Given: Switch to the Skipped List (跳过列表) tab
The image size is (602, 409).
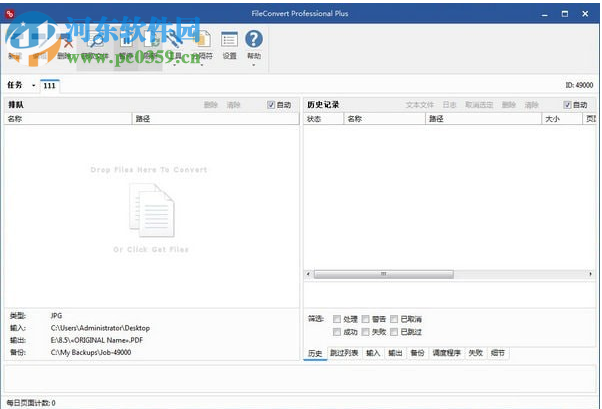Looking at the screenshot, I should tap(344, 353).
